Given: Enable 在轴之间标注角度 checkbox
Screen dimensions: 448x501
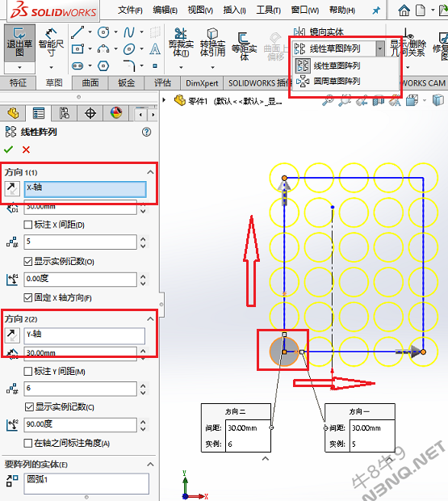Looking at the screenshot, I should (x=27, y=443).
